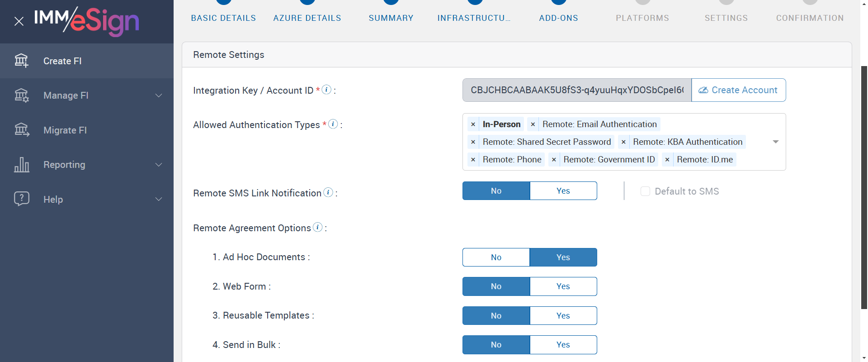
Task: Click info icon beside Integration Key label
Action: 326,90
